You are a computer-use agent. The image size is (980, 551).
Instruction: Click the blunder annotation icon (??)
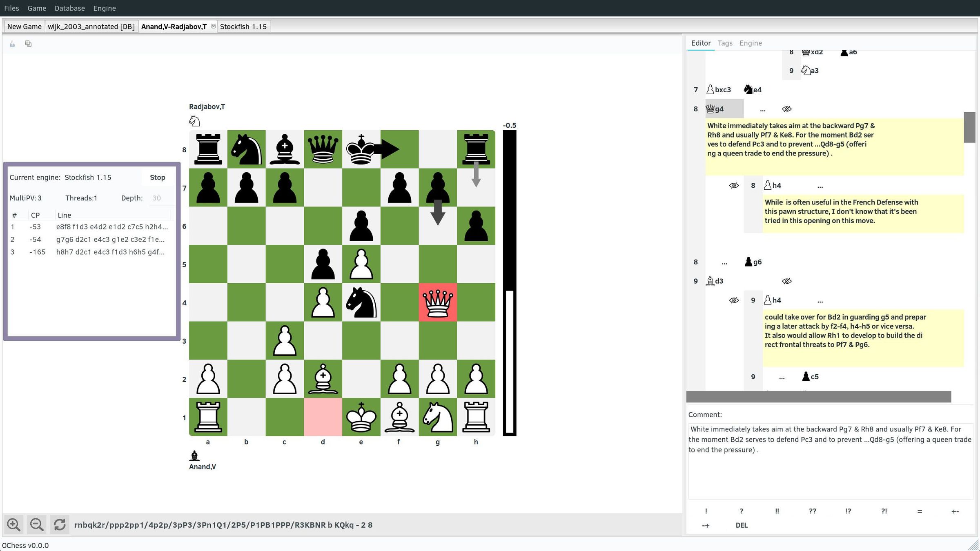coord(812,511)
